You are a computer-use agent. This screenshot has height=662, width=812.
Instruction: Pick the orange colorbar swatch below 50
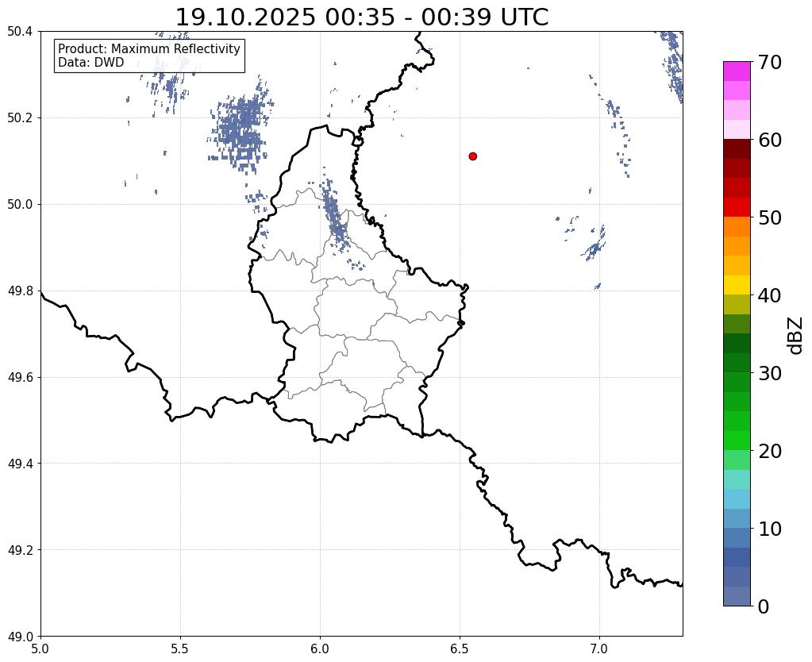pos(737,227)
